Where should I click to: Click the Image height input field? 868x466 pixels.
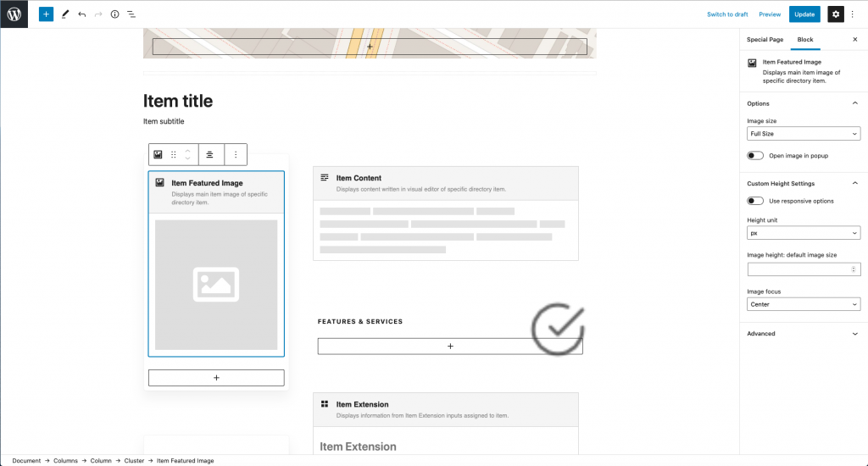pos(804,269)
